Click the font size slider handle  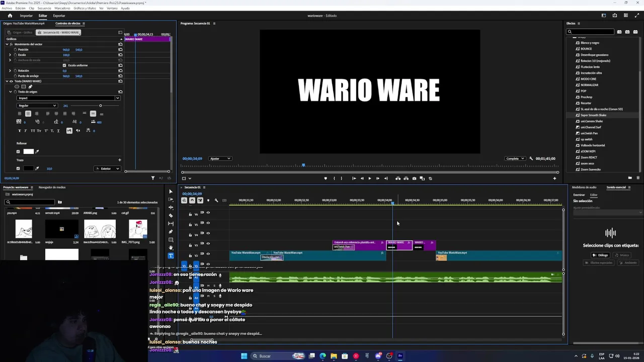(100, 106)
